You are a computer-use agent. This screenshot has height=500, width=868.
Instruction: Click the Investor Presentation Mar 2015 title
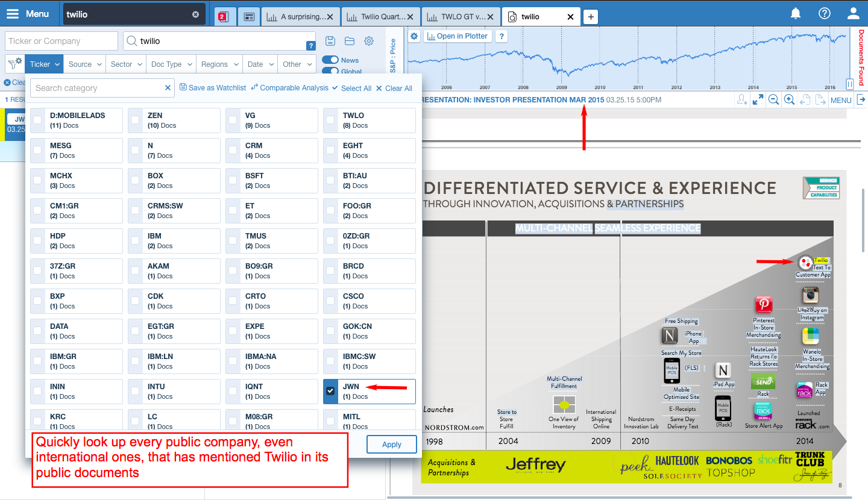(512, 99)
